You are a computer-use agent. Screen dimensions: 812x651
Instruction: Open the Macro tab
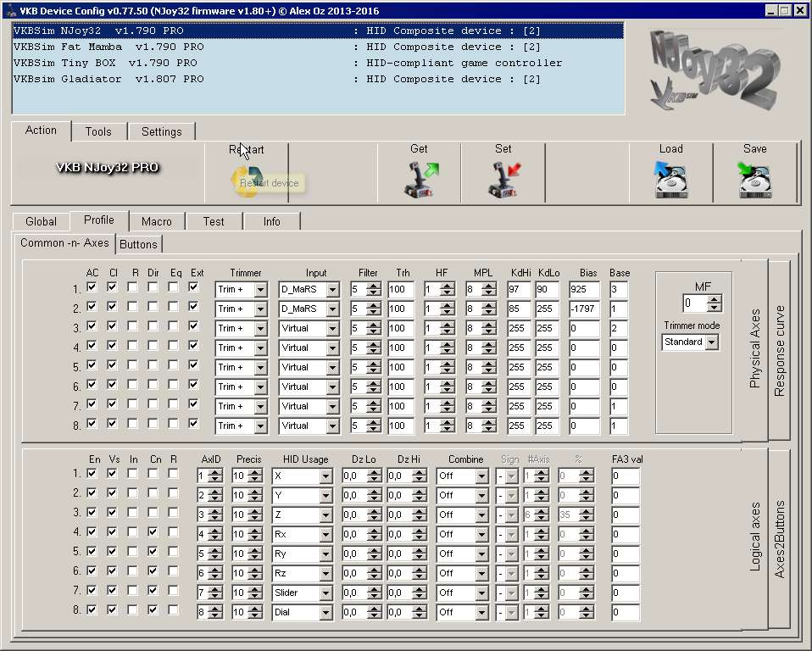[x=157, y=221]
